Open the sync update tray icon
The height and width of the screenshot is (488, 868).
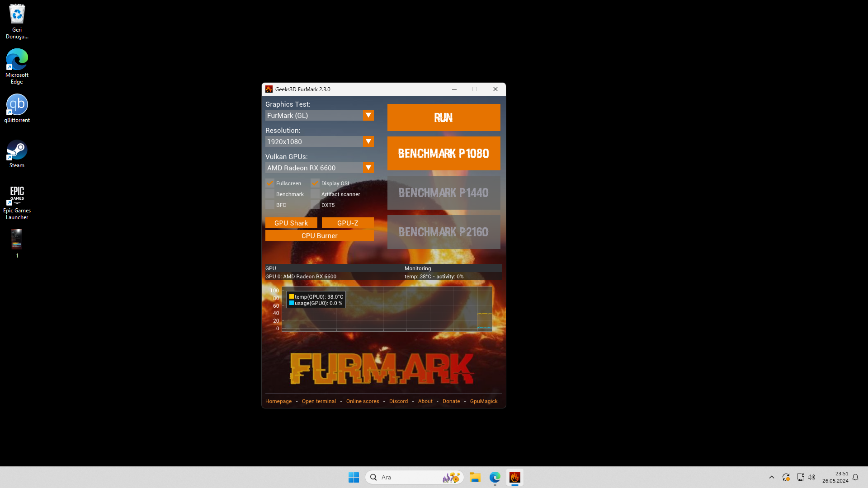click(x=786, y=477)
